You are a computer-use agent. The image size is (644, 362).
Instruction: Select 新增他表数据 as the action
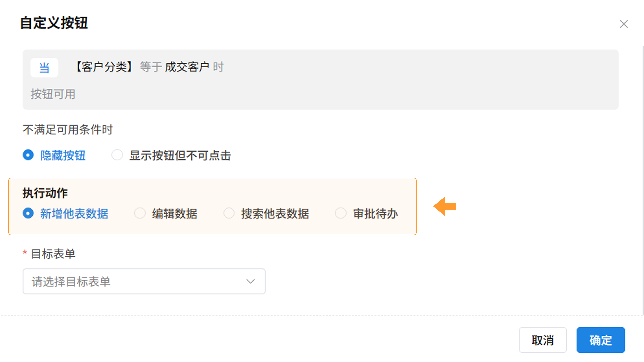tap(28, 213)
